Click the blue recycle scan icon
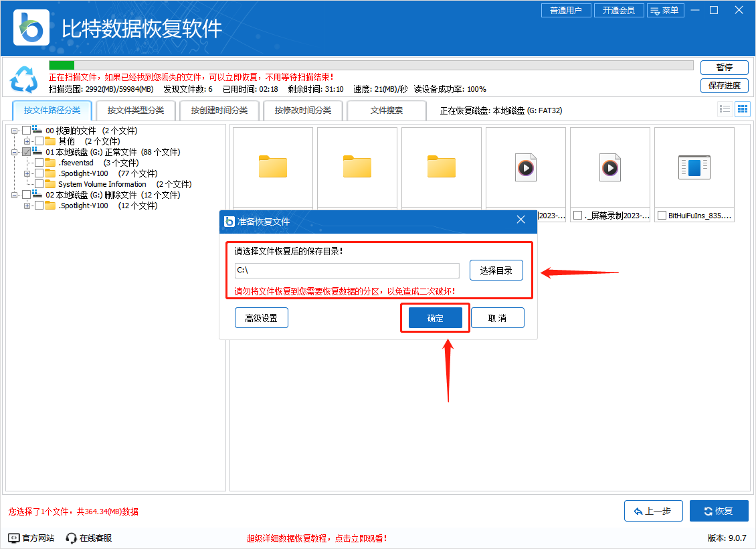 tap(24, 80)
